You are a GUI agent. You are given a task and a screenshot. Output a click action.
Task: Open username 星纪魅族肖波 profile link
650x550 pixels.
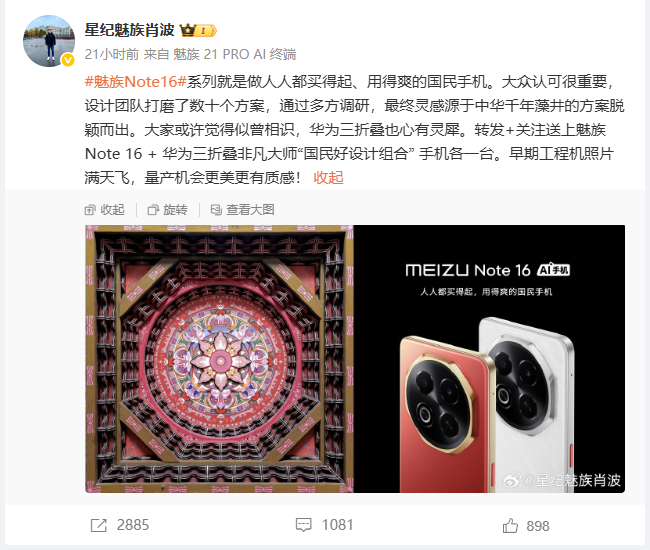click(x=130, y=30)
